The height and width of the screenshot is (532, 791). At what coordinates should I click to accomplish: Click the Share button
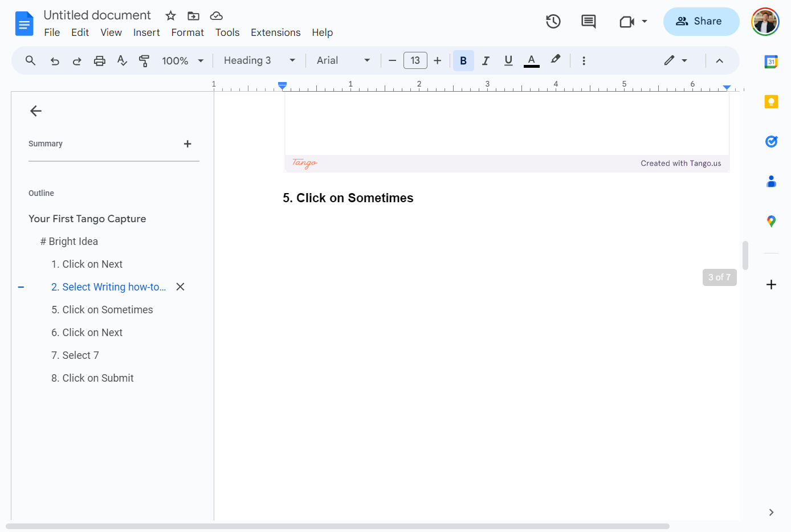[x=701, y=22]
